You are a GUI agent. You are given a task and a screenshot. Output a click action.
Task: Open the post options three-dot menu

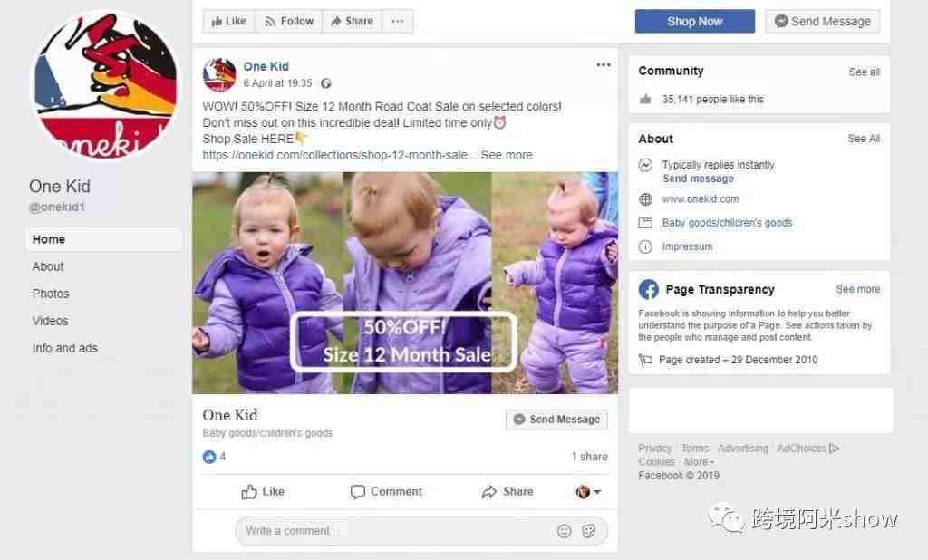(x=603, y=65)
